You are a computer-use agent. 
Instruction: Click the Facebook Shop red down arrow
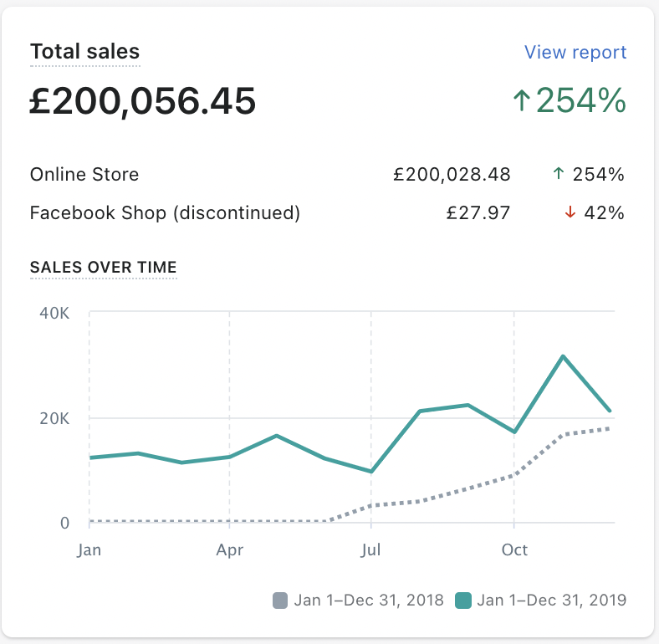point(570,212)
